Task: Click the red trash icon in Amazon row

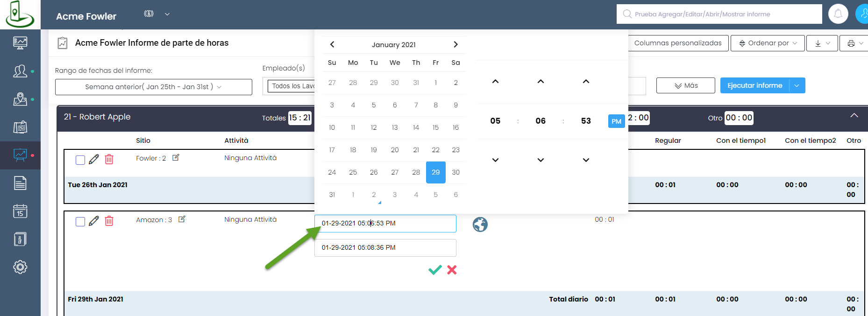Action: [x=109, y=221]
